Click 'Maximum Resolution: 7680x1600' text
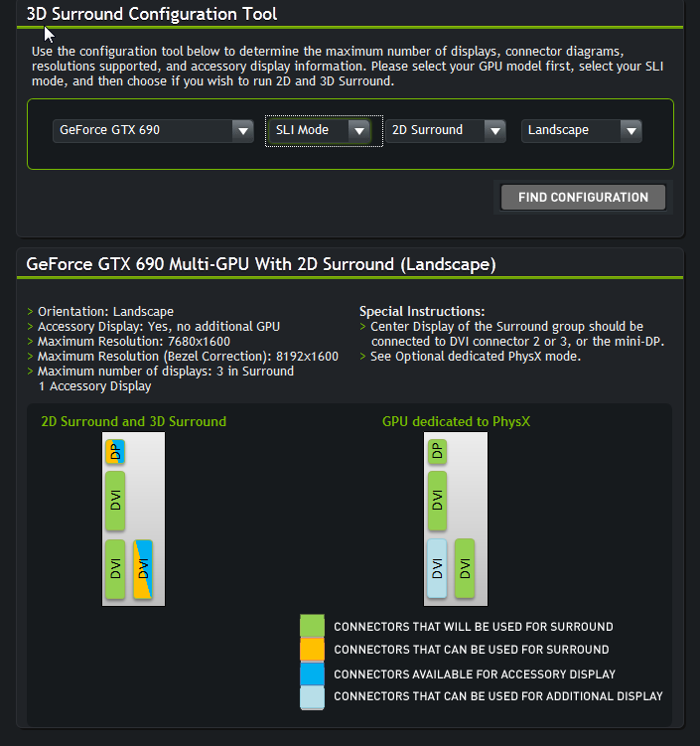This screenshot has width=700, height=746. [x=134, y=342]
